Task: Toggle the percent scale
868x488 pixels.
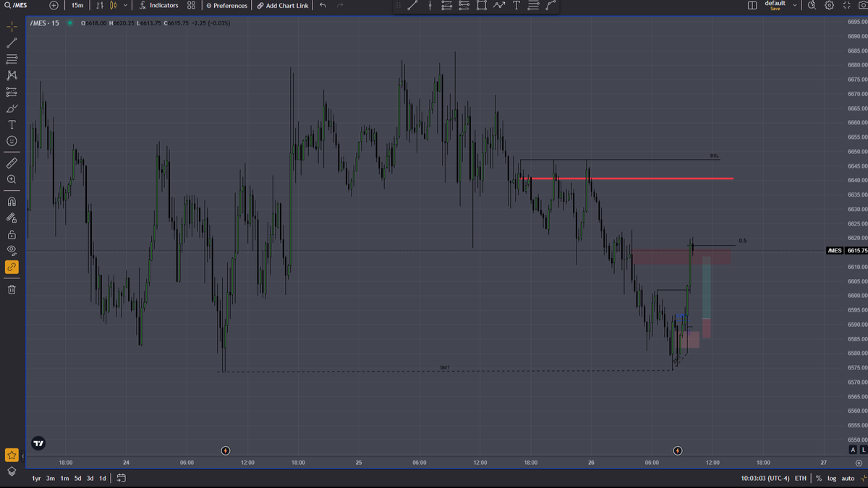Action: [x=819, y=478]
